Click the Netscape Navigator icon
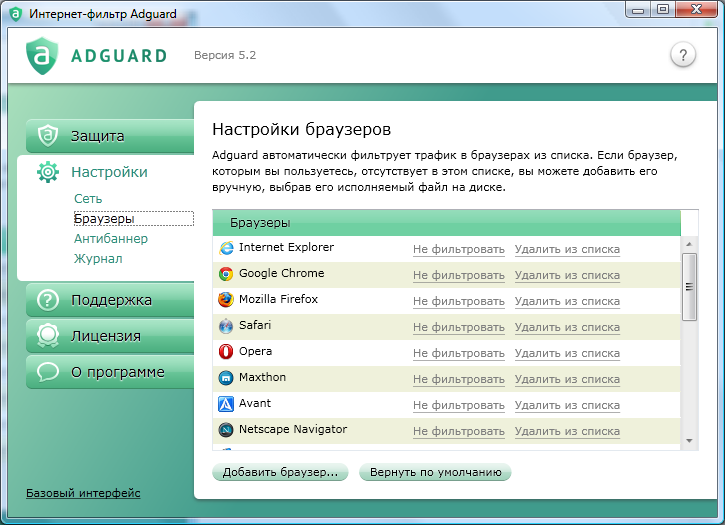The width and height of the screenshot is (725, 525). point(226,430)
